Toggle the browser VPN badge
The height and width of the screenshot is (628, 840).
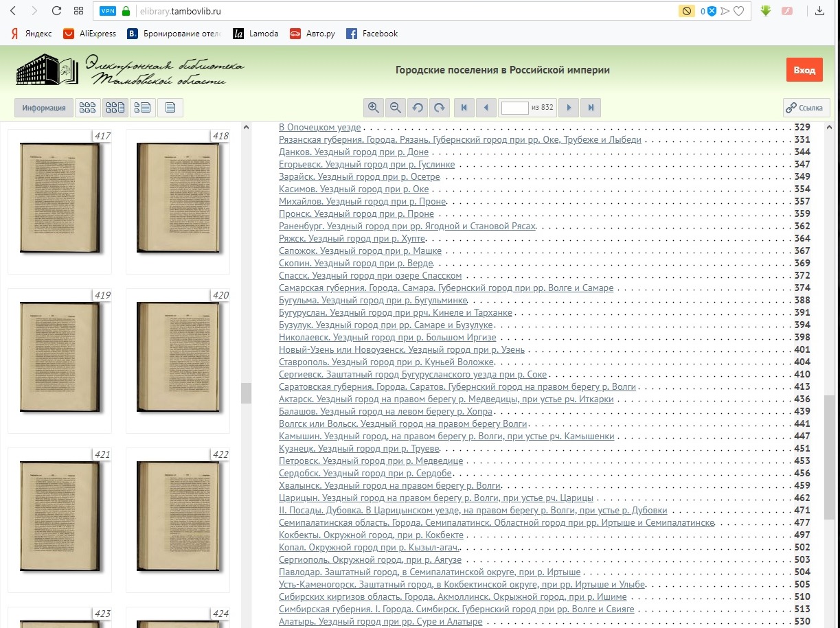108,11
